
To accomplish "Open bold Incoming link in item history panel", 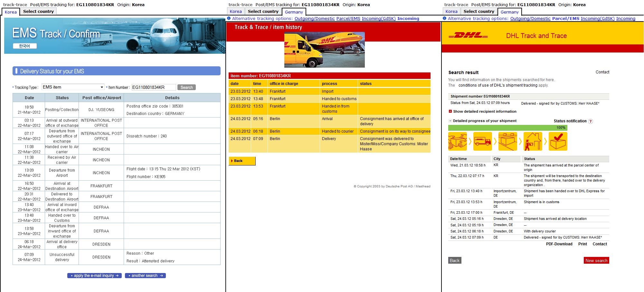I will point(408,19).
